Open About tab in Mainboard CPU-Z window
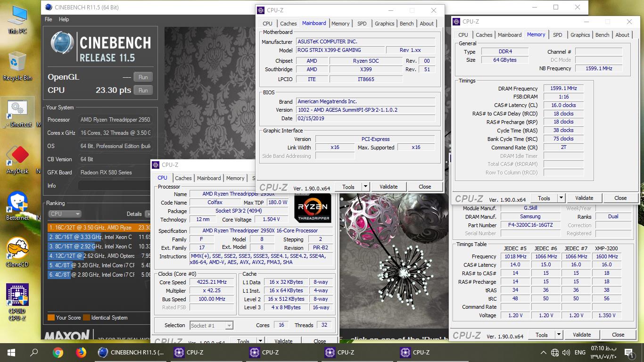 (427, 24)
